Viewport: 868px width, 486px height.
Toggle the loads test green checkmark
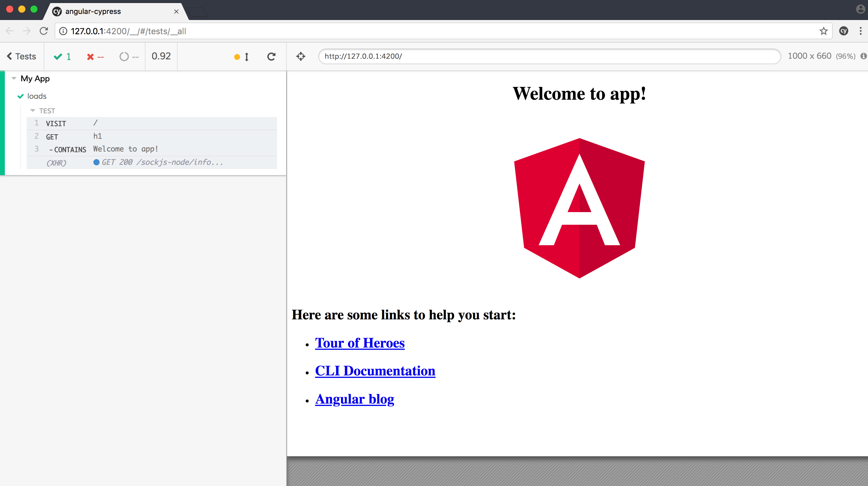coord(21,96)
